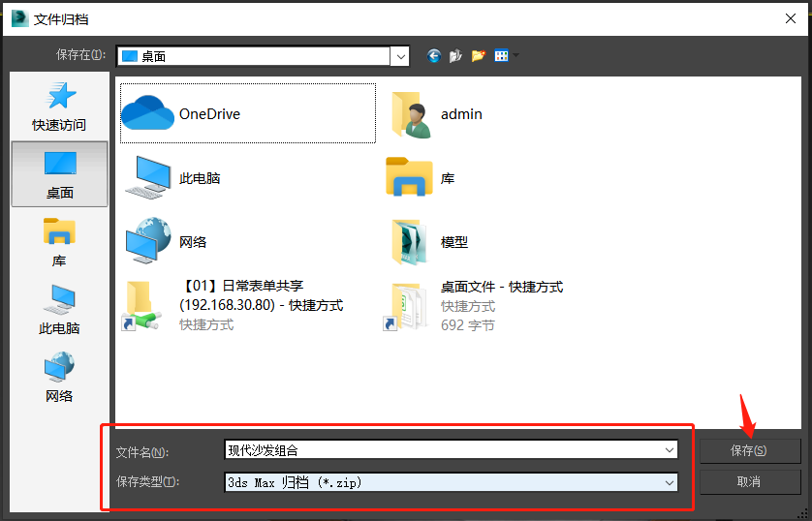Image resolution: width=812 pixels, height=521 pixels.
Task: Click the Back navigation arrow icon
Action: pos(434,56)
